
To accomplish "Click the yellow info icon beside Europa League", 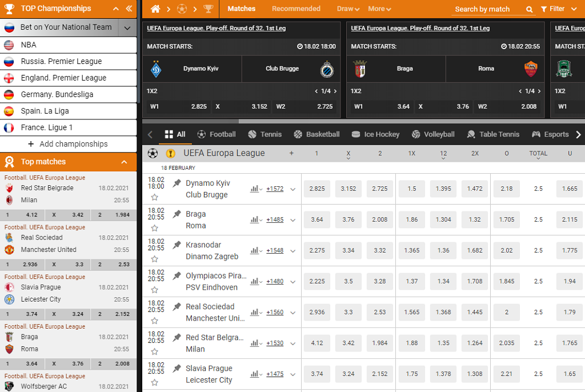I will point(170,154).
